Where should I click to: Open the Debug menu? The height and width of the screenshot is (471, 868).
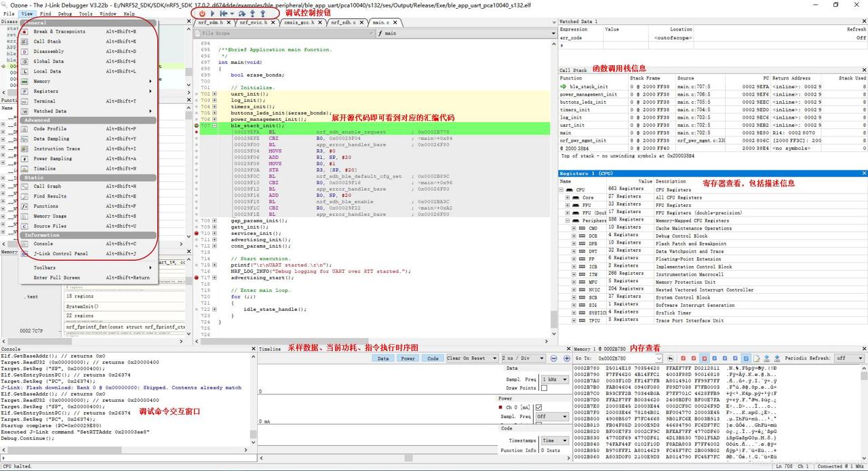tap(64, 14)
